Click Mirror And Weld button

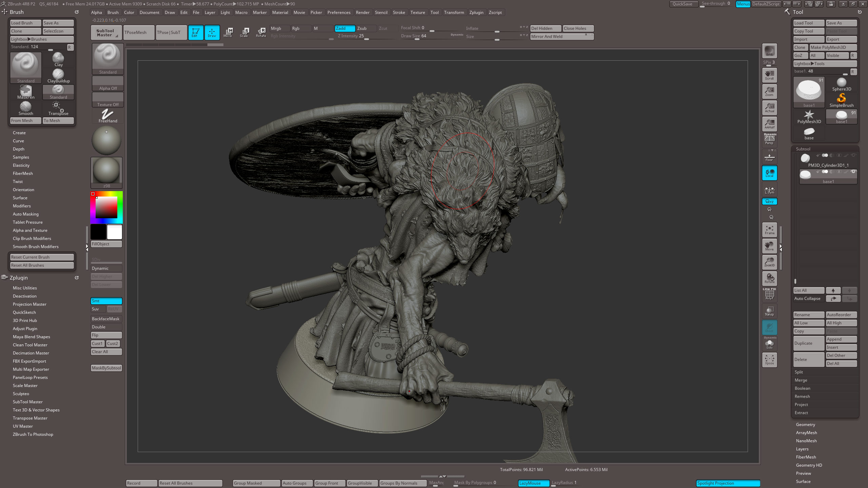point(562,37)
